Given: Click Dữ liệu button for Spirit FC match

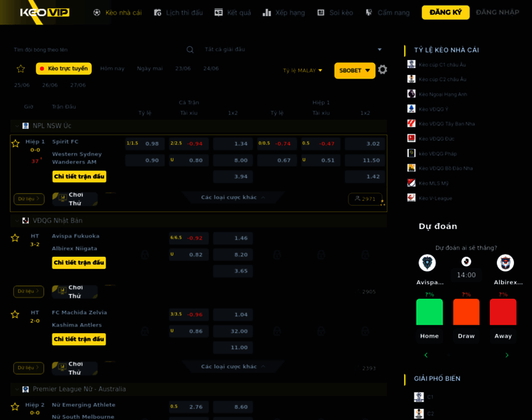Looking at the screenshot, I should 29,199.
